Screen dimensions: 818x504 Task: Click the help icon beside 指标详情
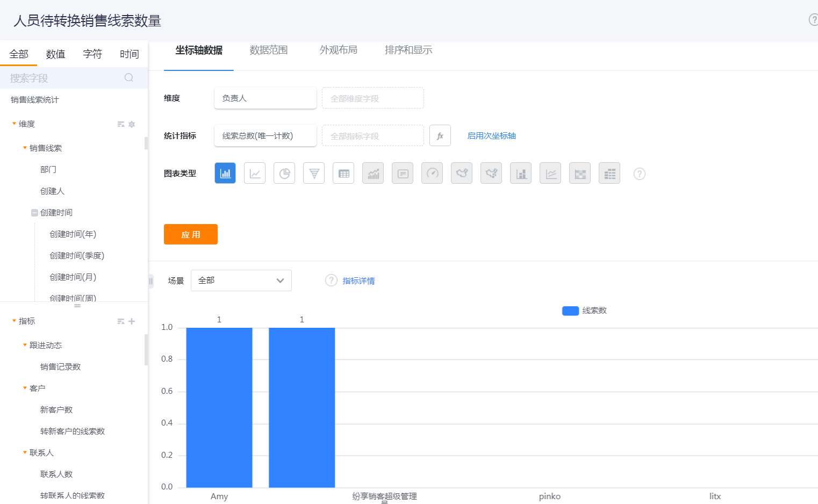click(x=331, y=280)
